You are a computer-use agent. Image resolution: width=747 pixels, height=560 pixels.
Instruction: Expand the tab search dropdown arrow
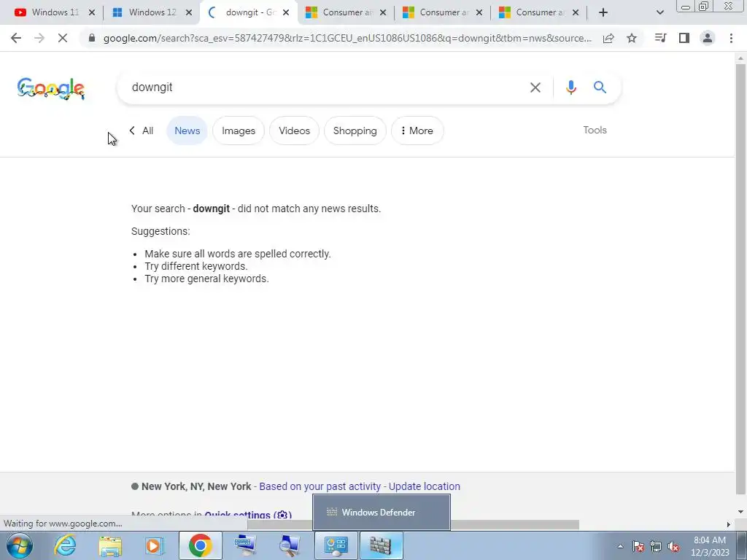[659, 12]
